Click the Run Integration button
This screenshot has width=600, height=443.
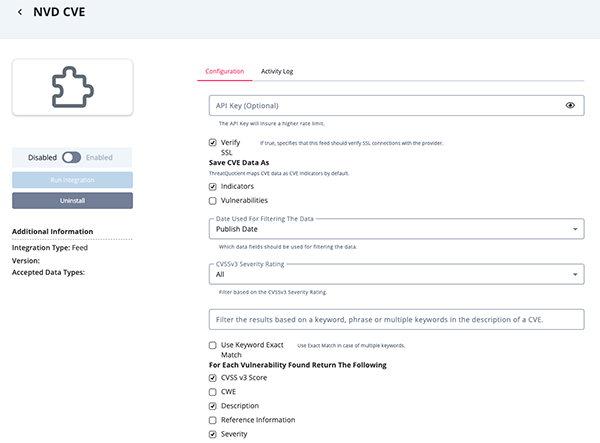[x=72, y=180]
